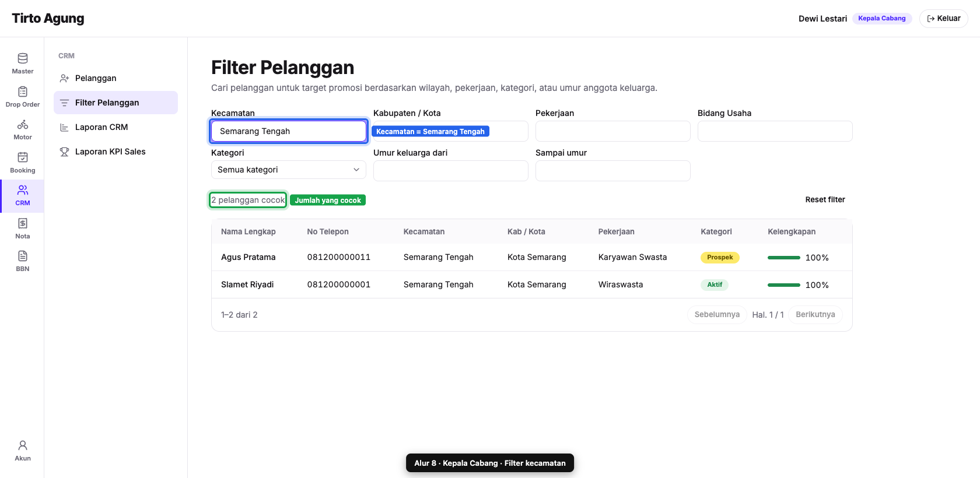Open the Motor scooter icon
Screen dimensions: 980x478
23,124
